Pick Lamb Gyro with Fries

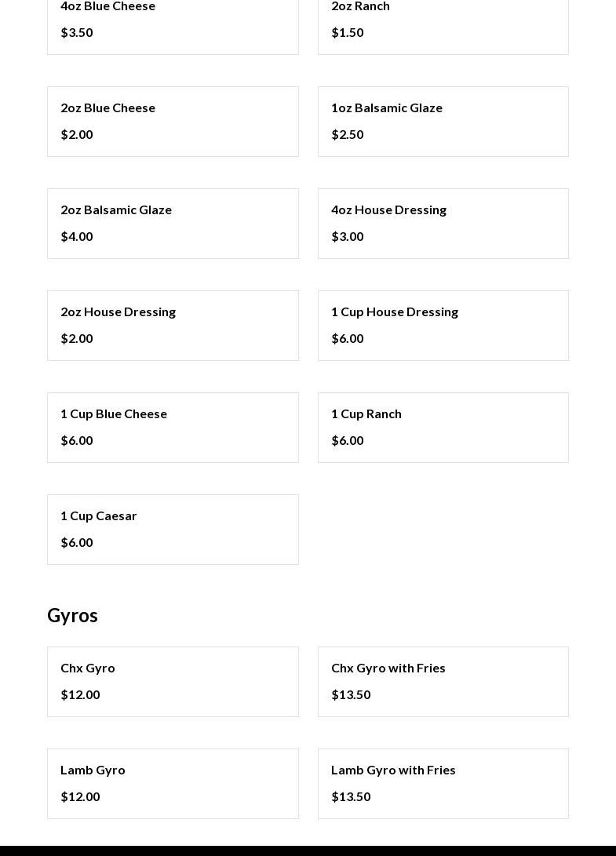click(x=443, y=783)
